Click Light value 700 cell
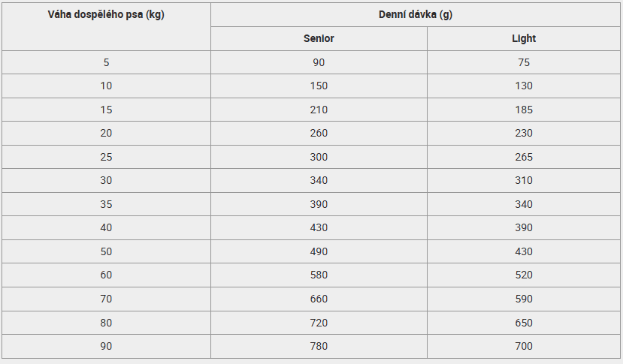This screenshot has height=364, width=623. click(x=524, y=346)
